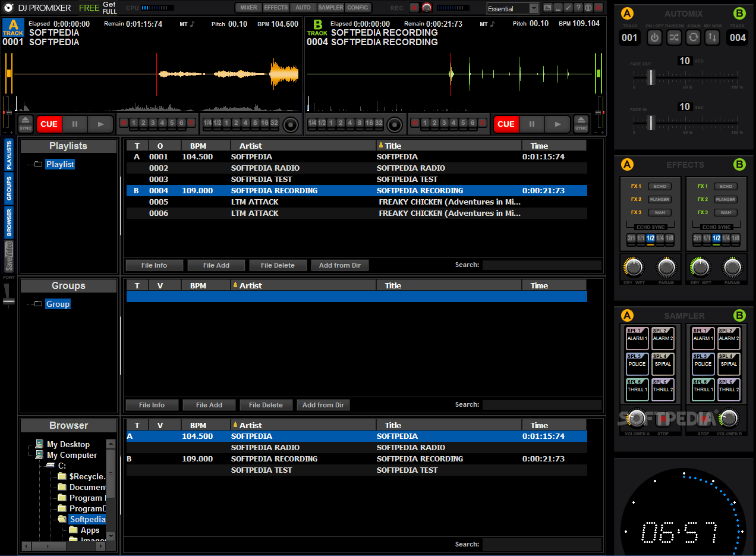Image resolution: width=756 pixels, height=556 pixels.
Task: Click File Add in the Playlists panel
Action: pyautogui.click(x=216, y=265)
